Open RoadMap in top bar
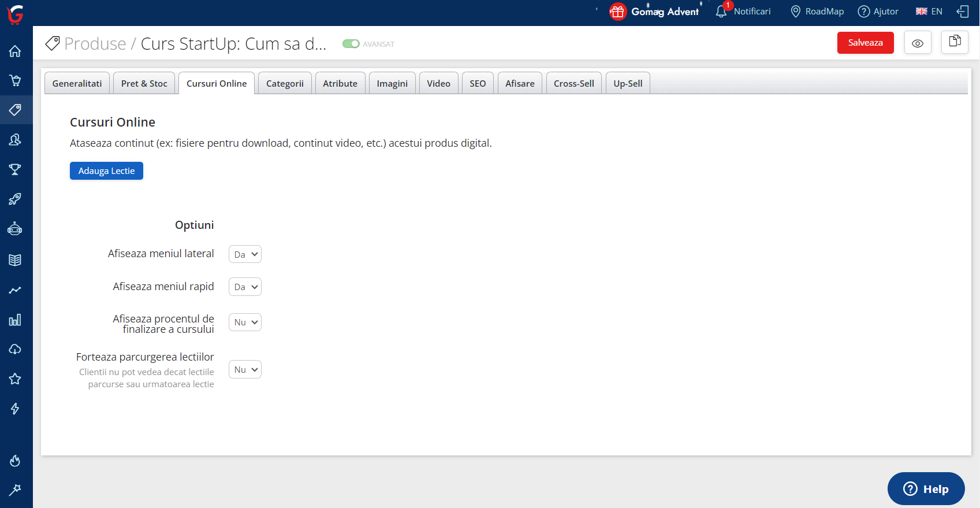Image resolution: width=980 pixels, height=508 pixels. point(817,12)
